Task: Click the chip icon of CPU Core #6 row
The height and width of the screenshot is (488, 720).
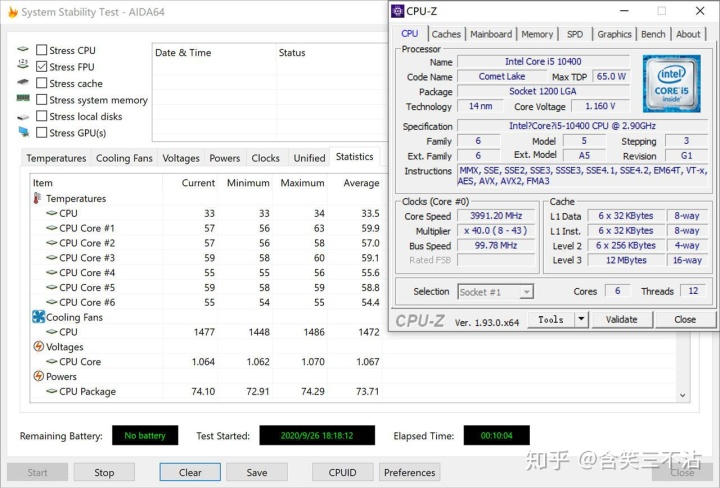Action: [52, 302]
